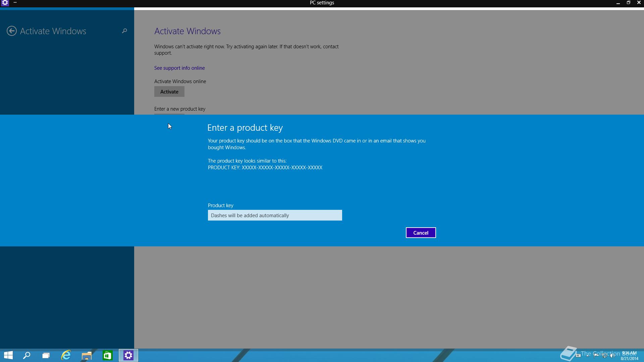Open the taskbar clock showing 8/21/2014
644x362 pixels.
point(630,356)
